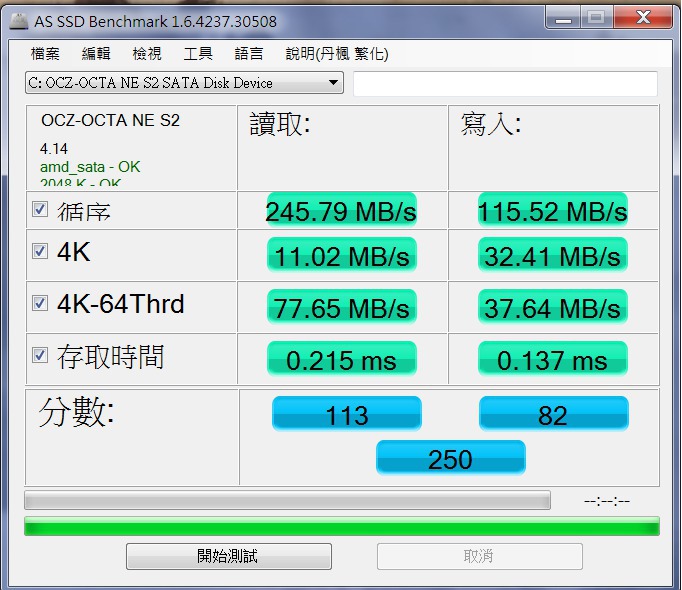Uncheck the 4K test checkbox

(40, 251)
